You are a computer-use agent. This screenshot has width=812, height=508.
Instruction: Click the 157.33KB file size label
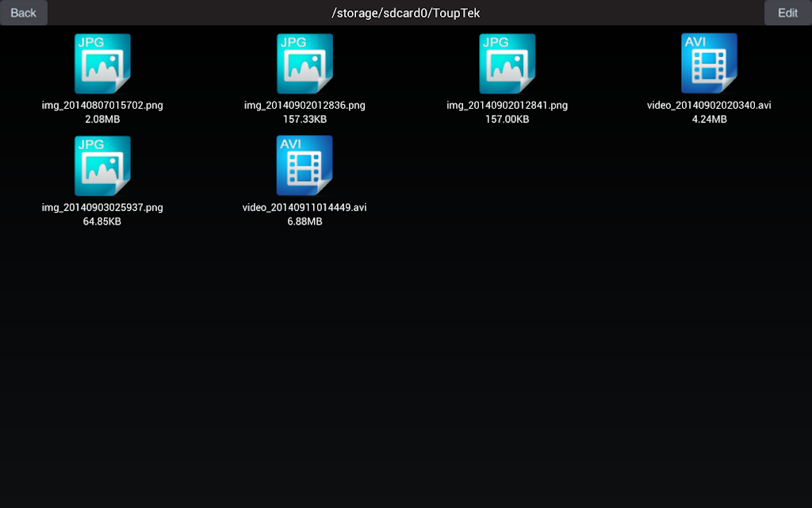[304, 119]
